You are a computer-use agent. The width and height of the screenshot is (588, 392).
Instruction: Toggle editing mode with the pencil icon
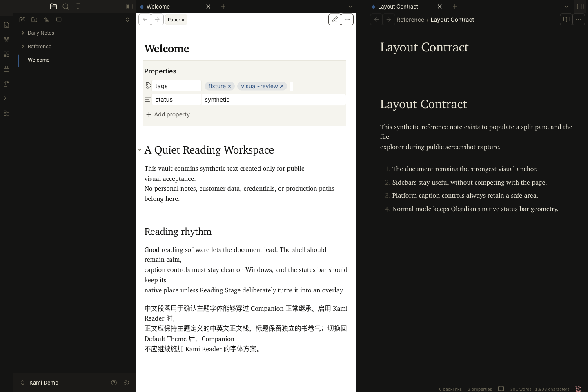(x=335, y=20)
